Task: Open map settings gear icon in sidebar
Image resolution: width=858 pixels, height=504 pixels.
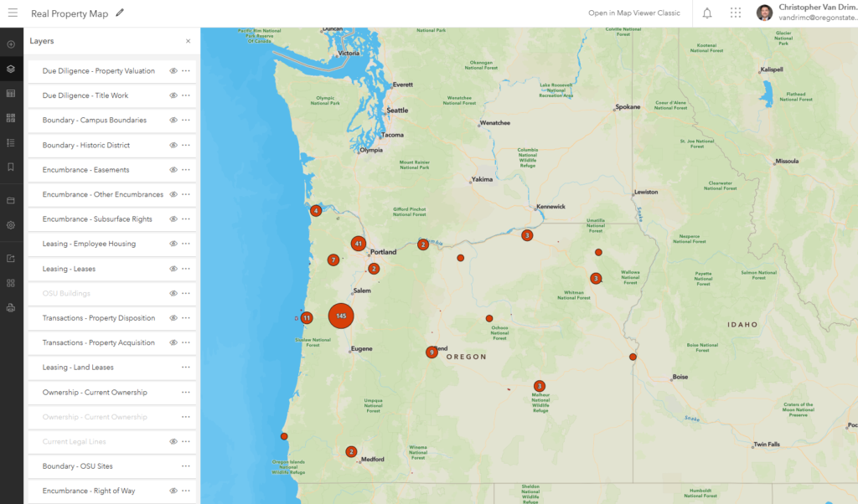Action: click(x=11, y=225)
